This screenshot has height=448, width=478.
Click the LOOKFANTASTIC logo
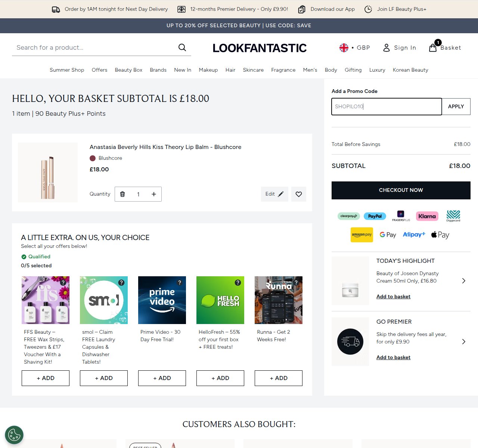pyautogui.click(x=260, y=48)
